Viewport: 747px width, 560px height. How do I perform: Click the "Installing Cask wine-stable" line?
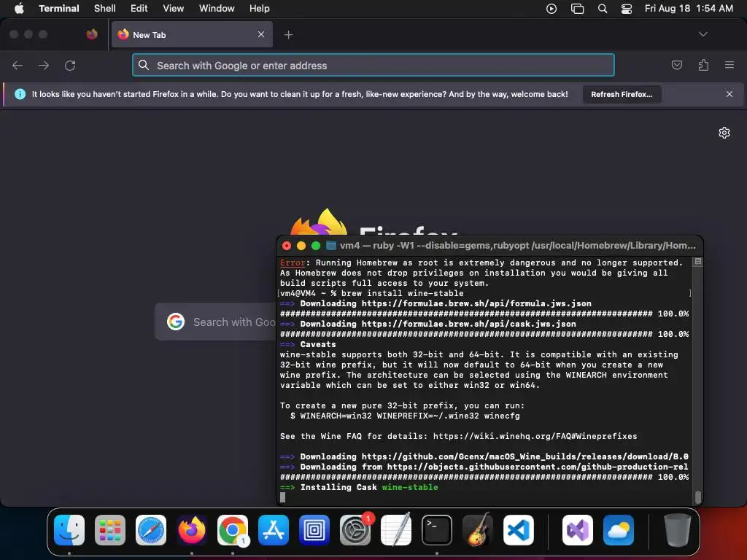[x=359, y=487]
